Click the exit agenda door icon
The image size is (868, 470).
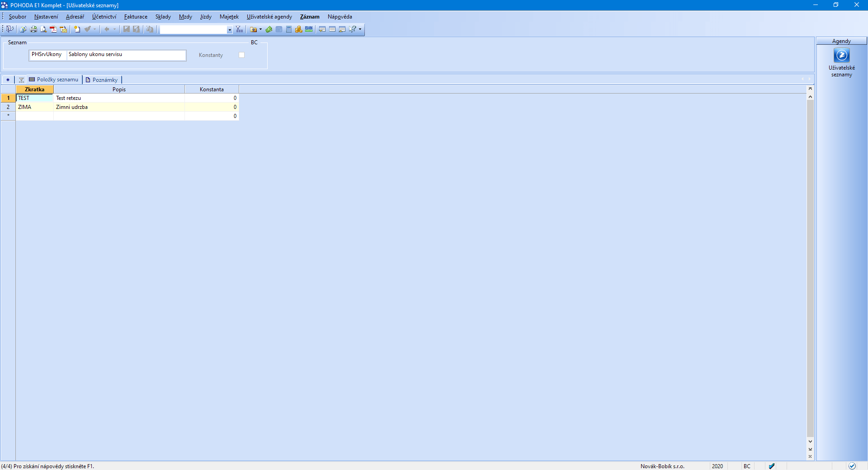tap(9, 29)
